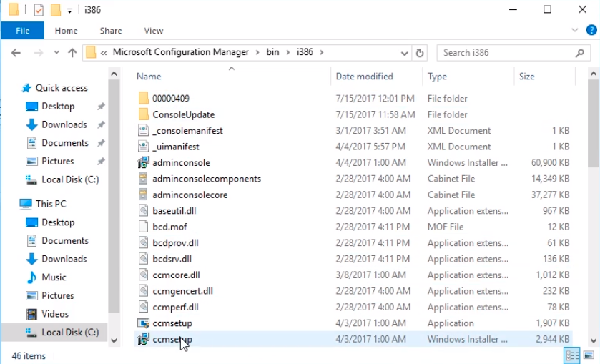Image resolution: width=600 pixels, height=364 pixels.
Task: Open Music under This PC
Action: click(x=54, y=277)
